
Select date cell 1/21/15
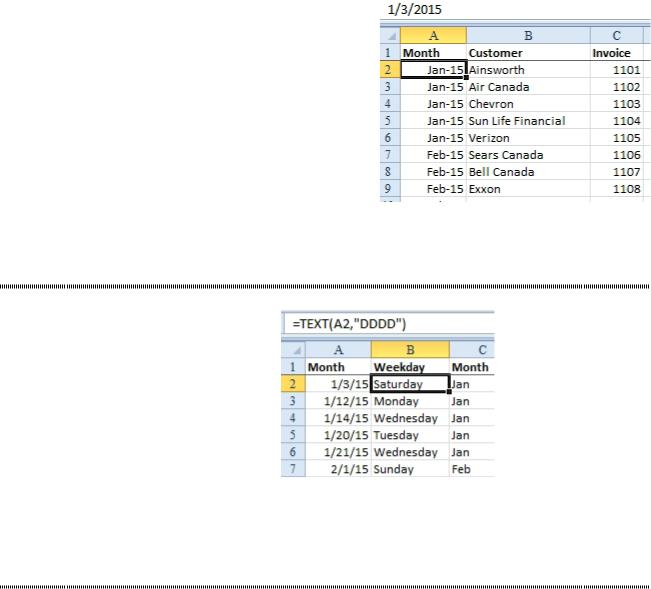pos(338,452)
